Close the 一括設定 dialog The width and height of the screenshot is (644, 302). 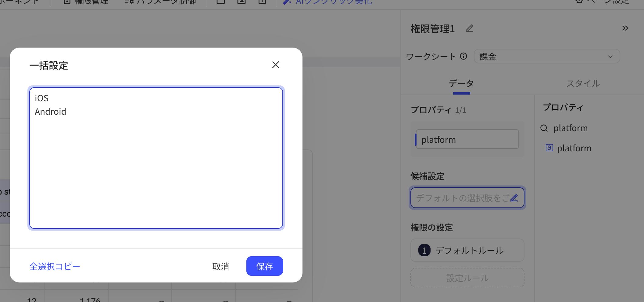point(276,65)
